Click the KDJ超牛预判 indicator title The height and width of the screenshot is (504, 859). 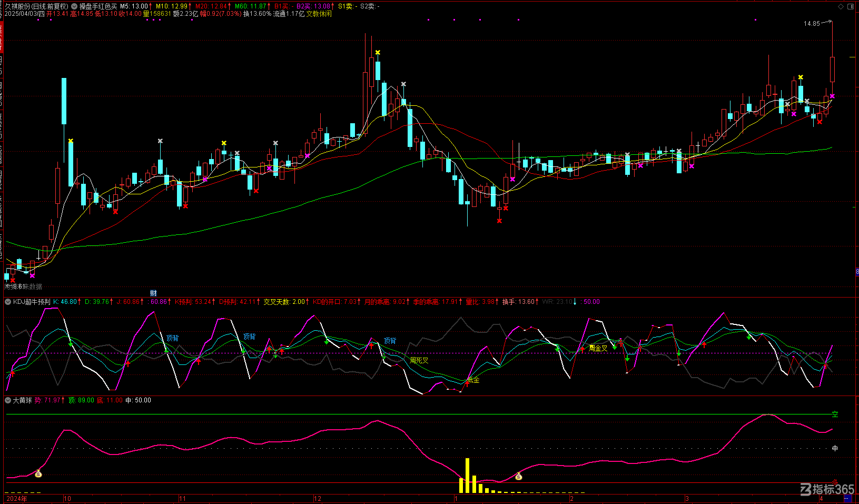click(x=32, y=302)
